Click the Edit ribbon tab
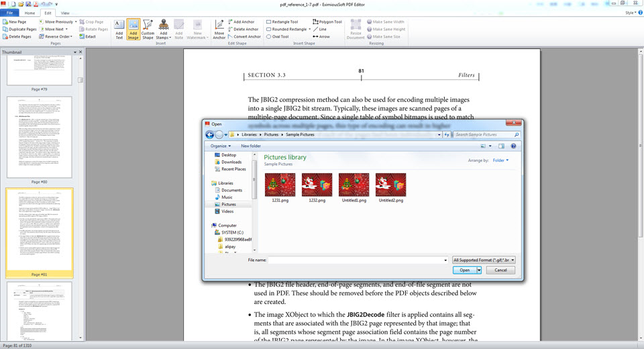The image size is (644, 349). click(48, 13)
